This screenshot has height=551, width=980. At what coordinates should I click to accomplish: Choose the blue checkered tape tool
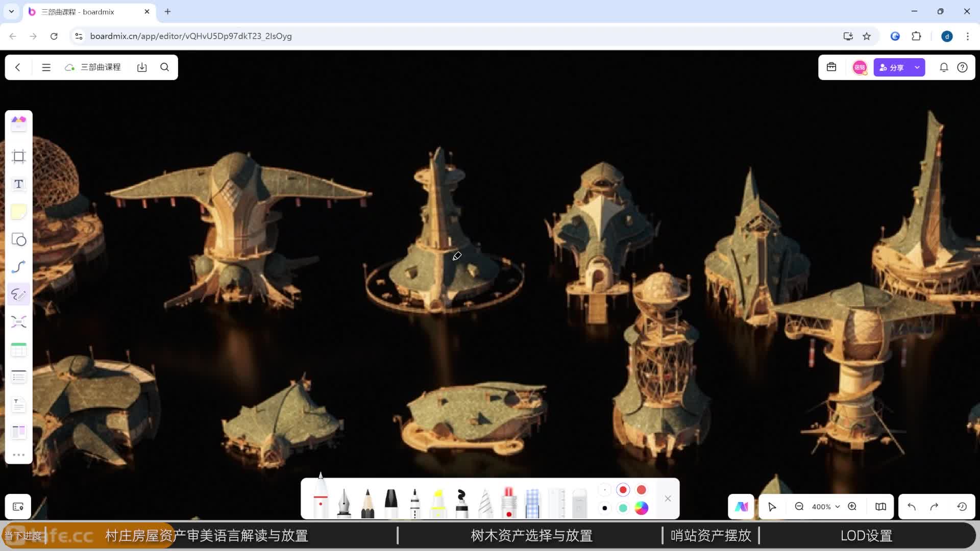coord(532,503)
